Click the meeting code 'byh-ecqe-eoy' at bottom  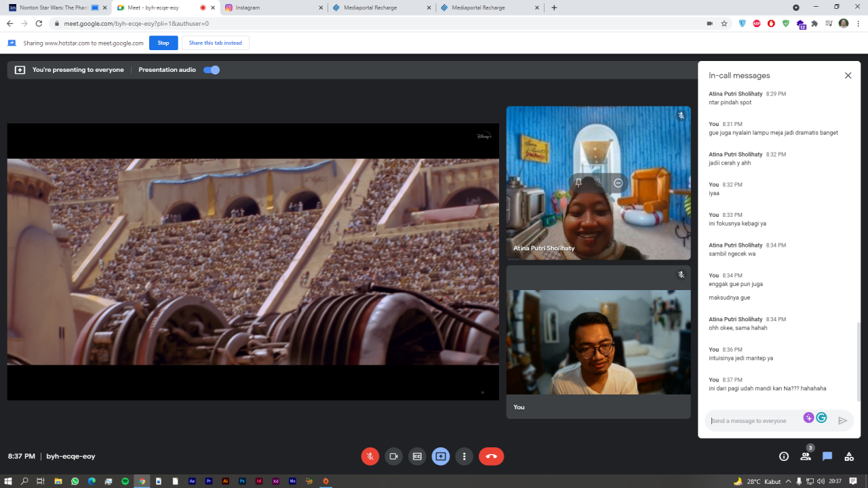pos(71,456)
